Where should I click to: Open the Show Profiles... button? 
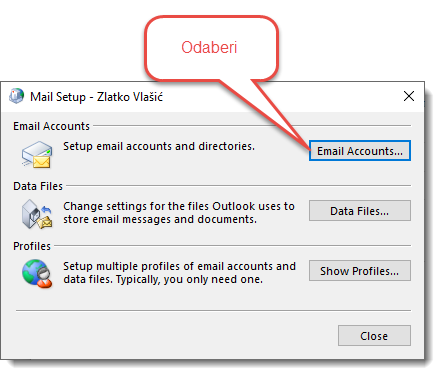[360, 271]
